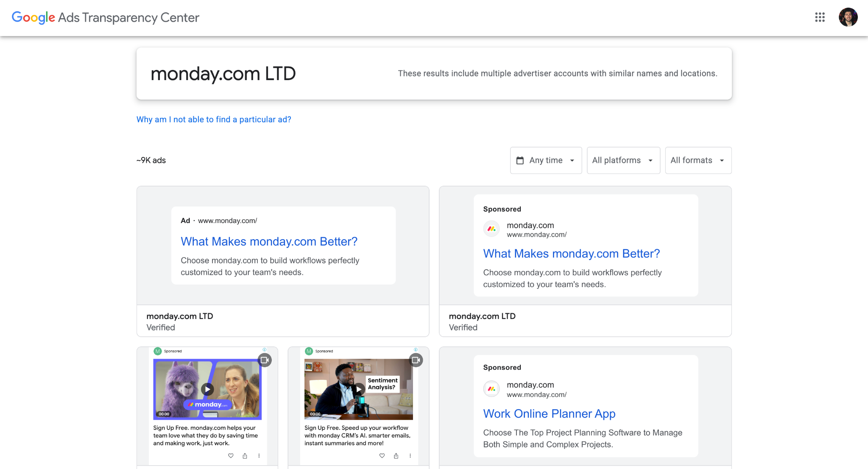Open the three-dot menu on the llama ad
The height and width of the screenshot is (469, 868).
click(x=259, y=456)
